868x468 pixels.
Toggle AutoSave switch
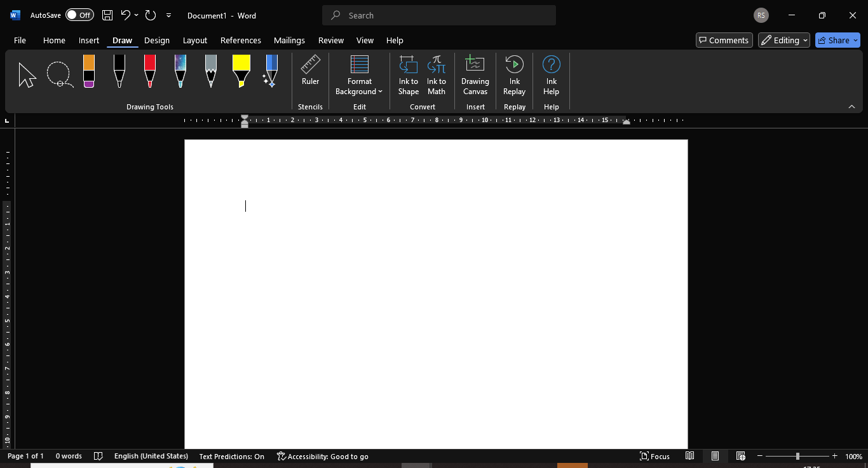click(79, 15)
